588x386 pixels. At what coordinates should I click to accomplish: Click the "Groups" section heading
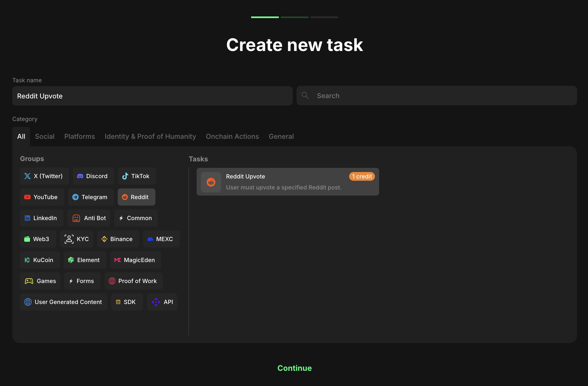[32, 159]
